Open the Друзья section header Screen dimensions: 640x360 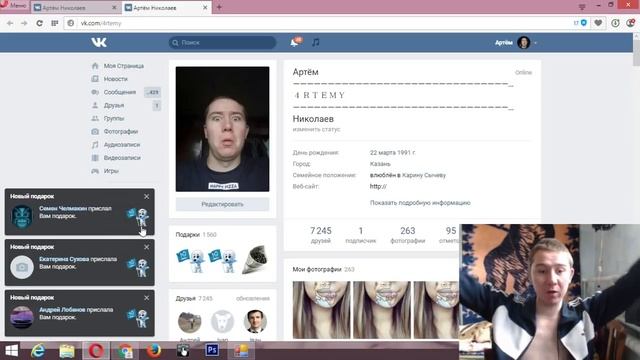(x=194, y=298)
